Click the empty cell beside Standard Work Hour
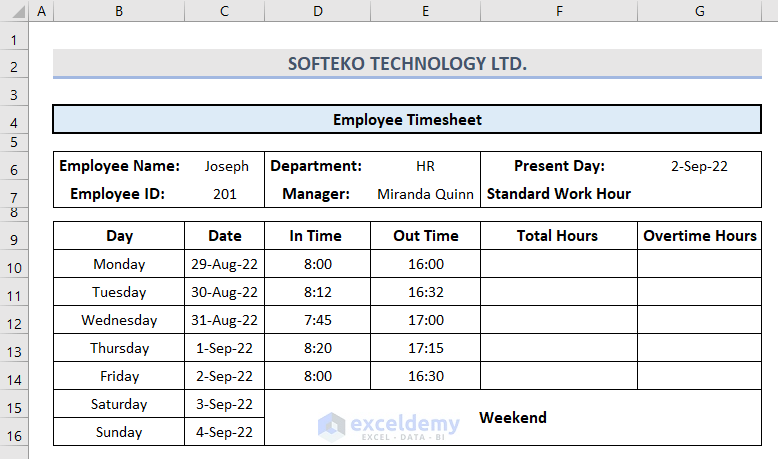Viewport: 778px width, 459px height. pos(699,194)
